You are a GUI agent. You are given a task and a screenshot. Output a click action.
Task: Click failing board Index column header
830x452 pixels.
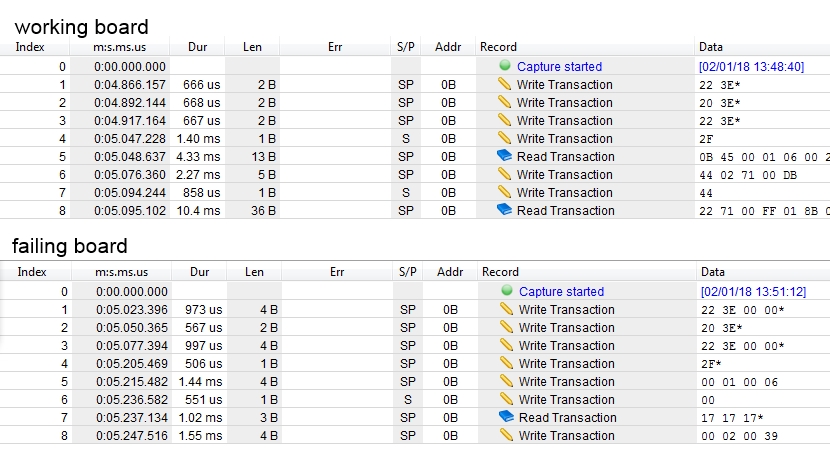tap(32, 272)
